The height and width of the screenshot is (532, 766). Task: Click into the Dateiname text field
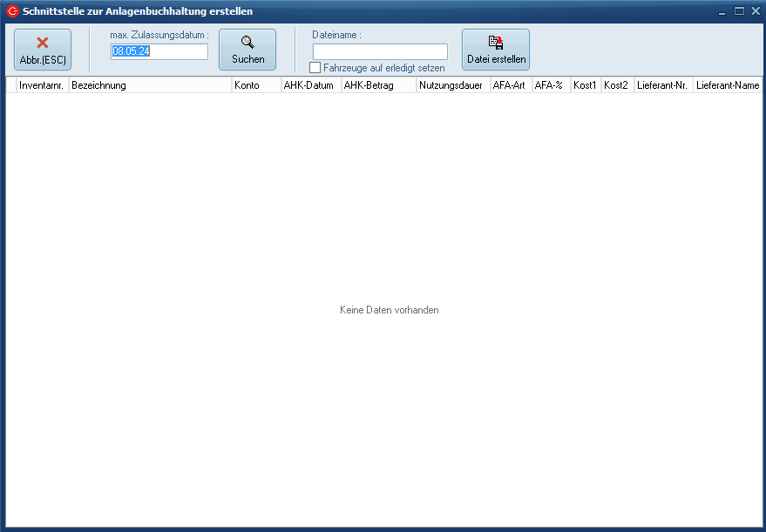click(380, 51)
